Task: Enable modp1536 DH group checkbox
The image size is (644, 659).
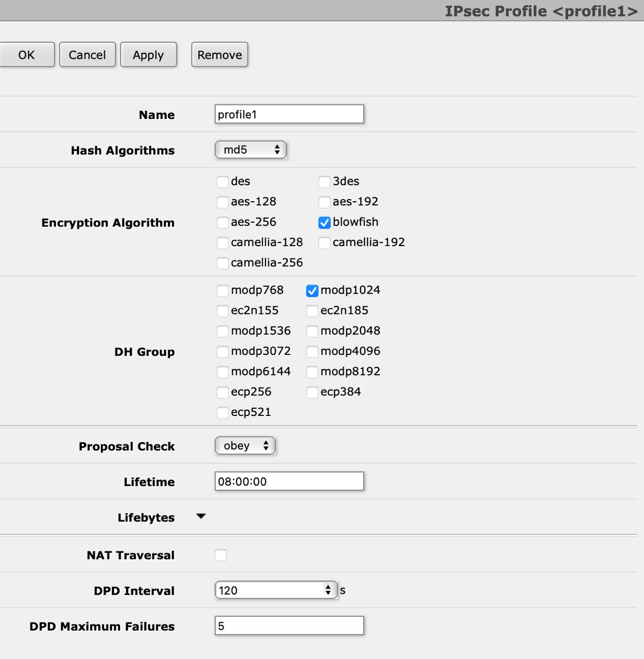Action: point(223,331)
